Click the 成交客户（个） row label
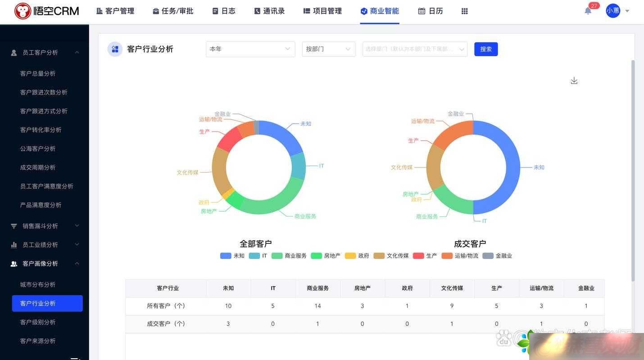644x360 pixels. (166, 324)
